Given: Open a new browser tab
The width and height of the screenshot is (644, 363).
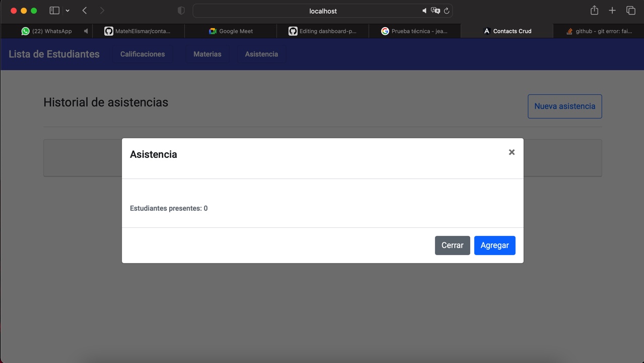Looking at the screenshot, I should tap(612, 10).
